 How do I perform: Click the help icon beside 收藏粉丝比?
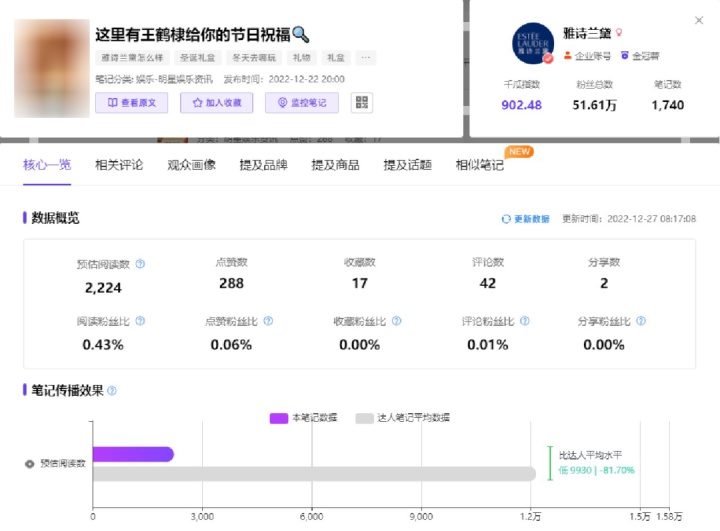pyautogui.click(x=397, y=321)
